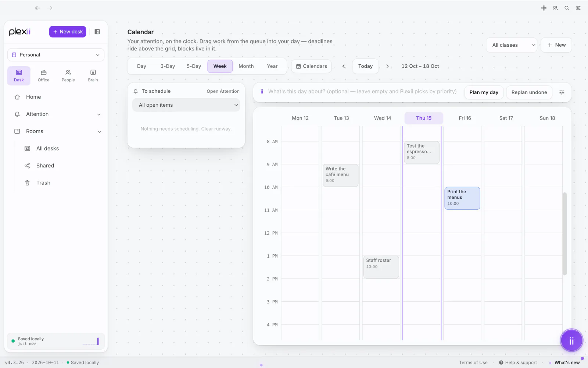Open the Plexii assistant floating button
588x368 pixels.
(571, 340)
